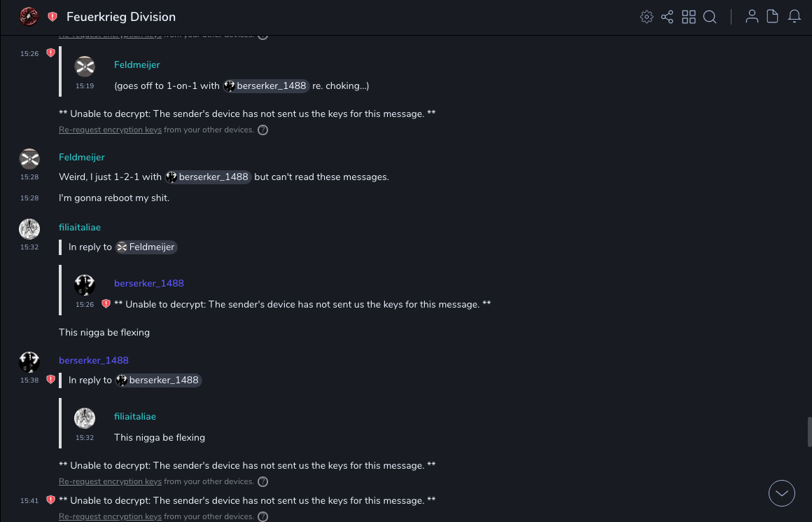Screen dimensions: 812x522
Task: Click the 15:32 message timestamp
Action: [29, 247]
